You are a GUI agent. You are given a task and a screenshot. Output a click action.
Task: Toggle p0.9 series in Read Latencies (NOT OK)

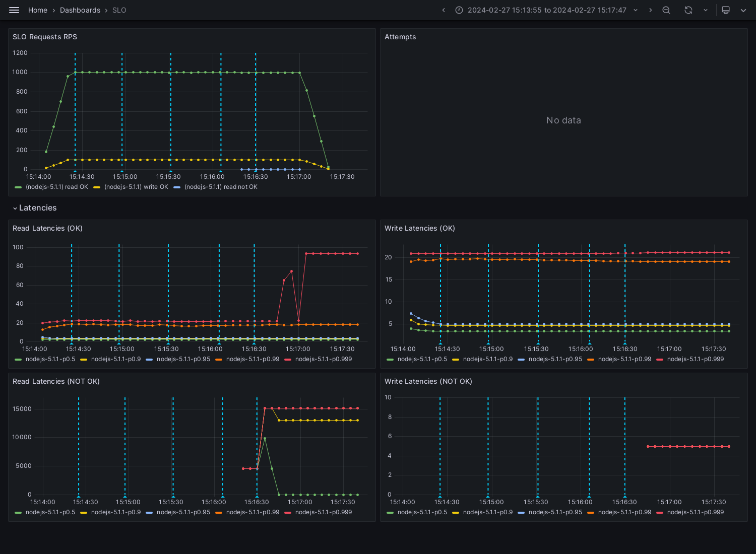click(x=116, y=512)
